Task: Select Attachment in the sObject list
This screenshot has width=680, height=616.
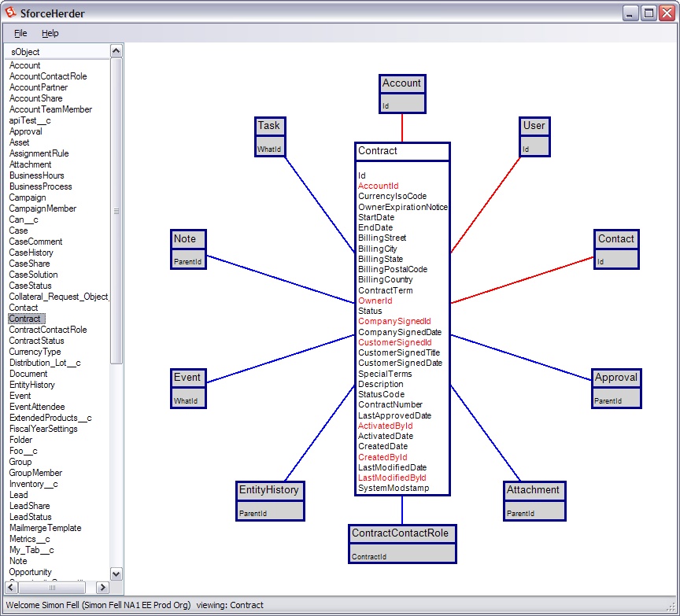Action: [x=31, y=164]
